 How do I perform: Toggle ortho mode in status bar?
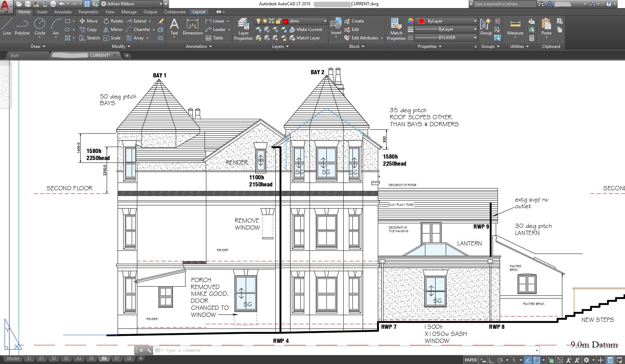(x=491, y=360)
